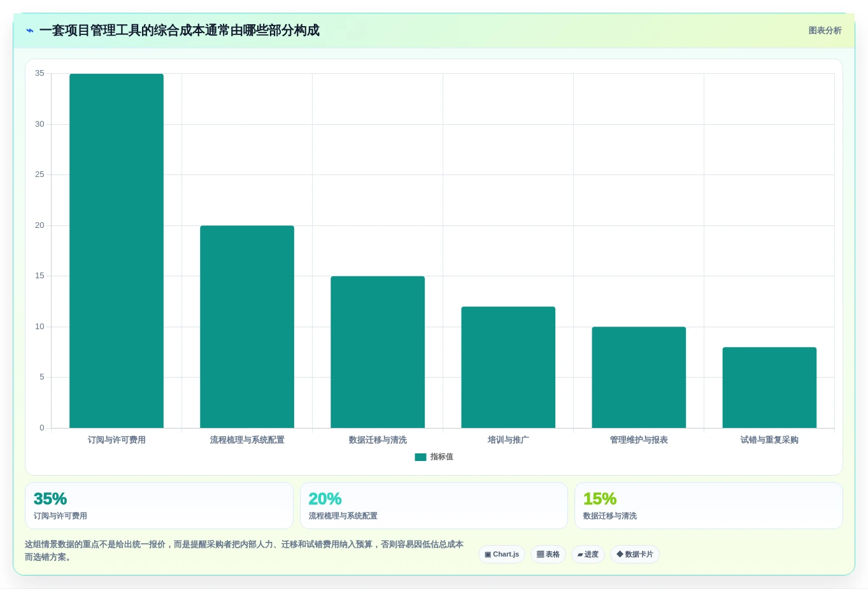Click the 数据迁移与清洗 axis label

tap(378, 440)
